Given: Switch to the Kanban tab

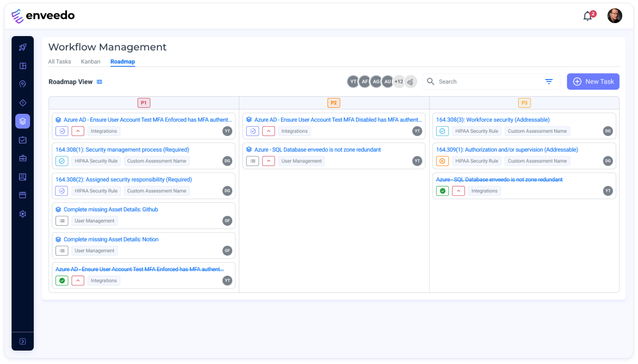Looking at the screenshot, I should (91, 62).
